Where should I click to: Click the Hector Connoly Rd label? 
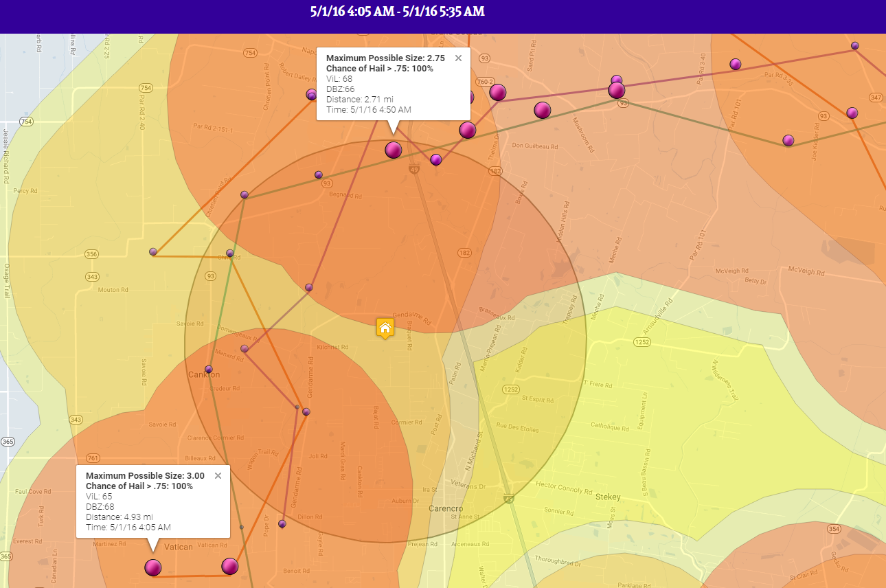tap(564, 488)
